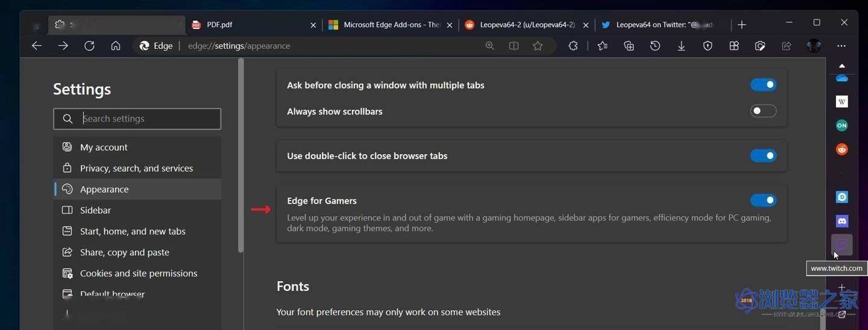Image resolution: width=868 pixels, height=330 pixels.
Task: Open the Discord sidebar app
Action: pos(842,221)
